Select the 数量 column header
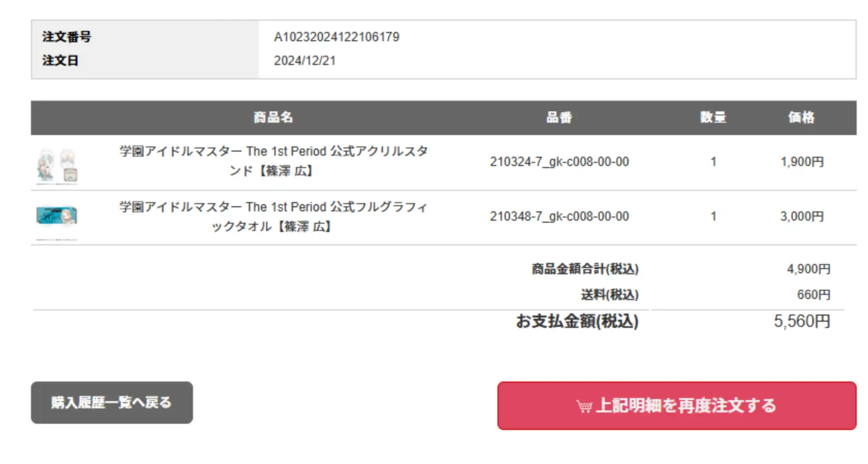Screen dimensions: 868x464 coord(713,118)
